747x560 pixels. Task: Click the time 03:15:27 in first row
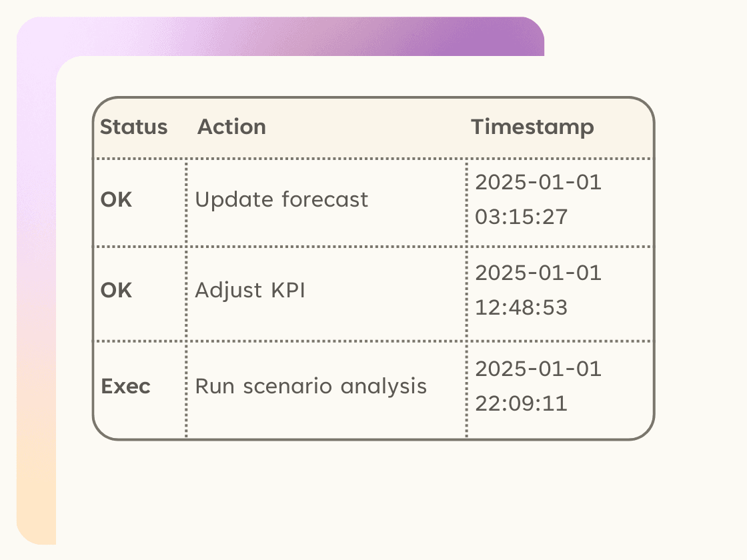point(521,217)
